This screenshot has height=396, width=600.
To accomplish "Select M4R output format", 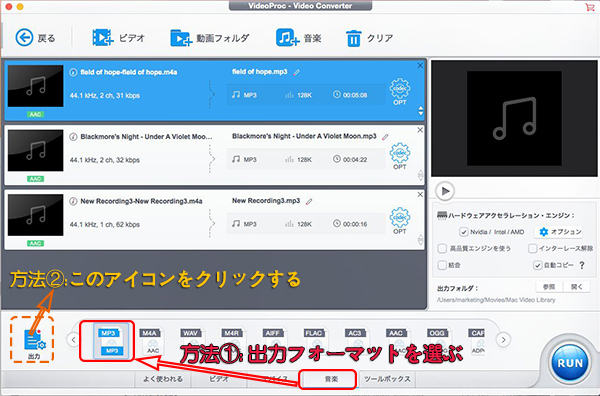I will pos(233,341).
